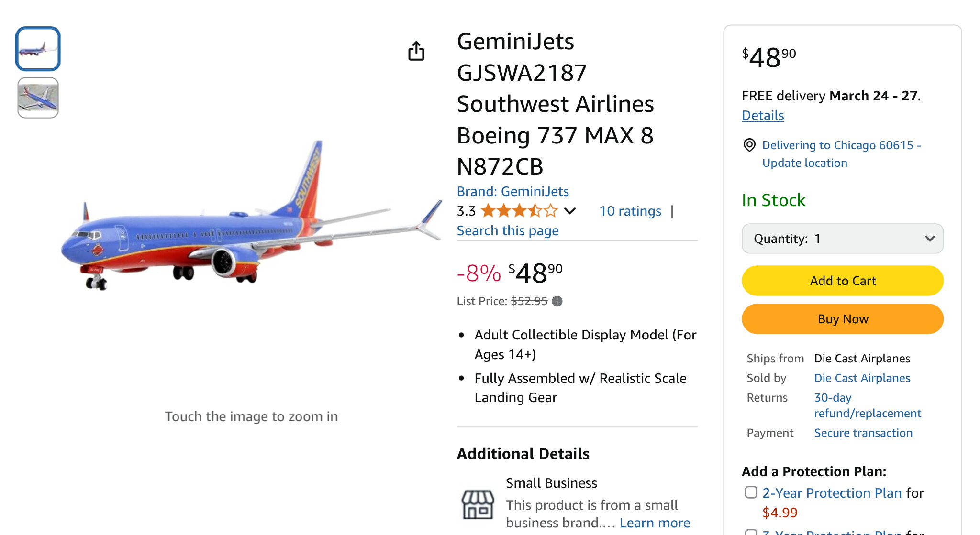Click the Add to Cart button
The image size is (980, 535).
[842, 281]
